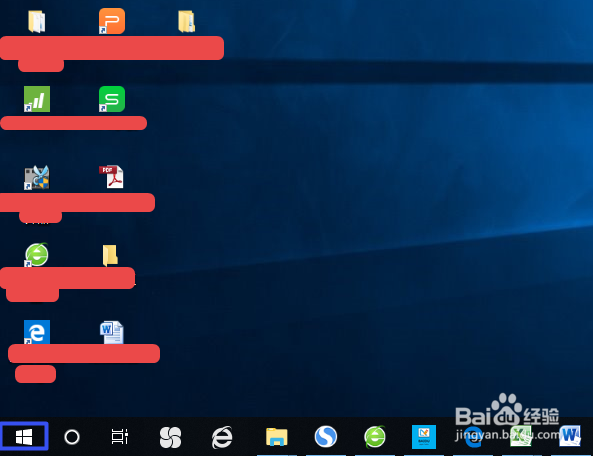593x456 pixels.
Task: Select the folder left of WPS Presentation
Action: [37, 22]
